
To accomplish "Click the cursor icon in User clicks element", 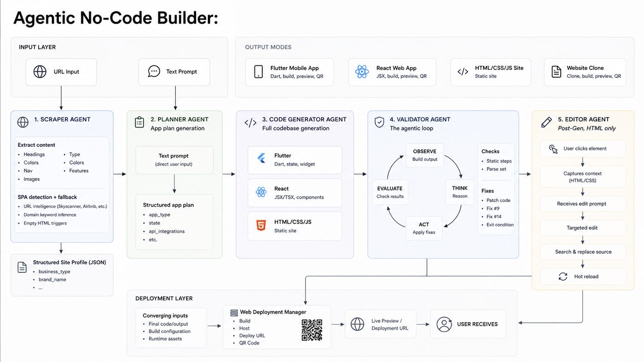I will [x=553, y=149].
